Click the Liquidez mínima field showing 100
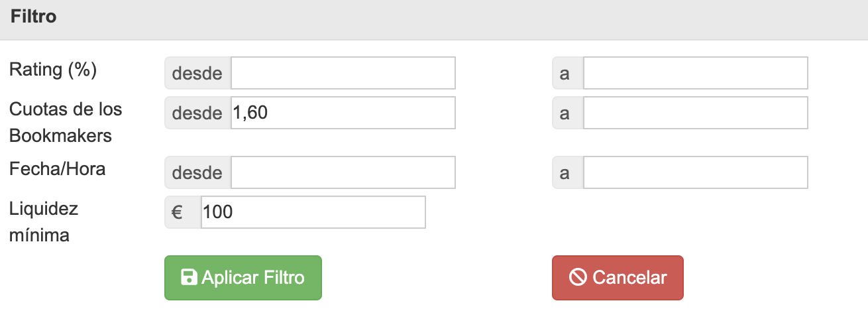Viewport: 868px width, 309px height. (313, 212)
